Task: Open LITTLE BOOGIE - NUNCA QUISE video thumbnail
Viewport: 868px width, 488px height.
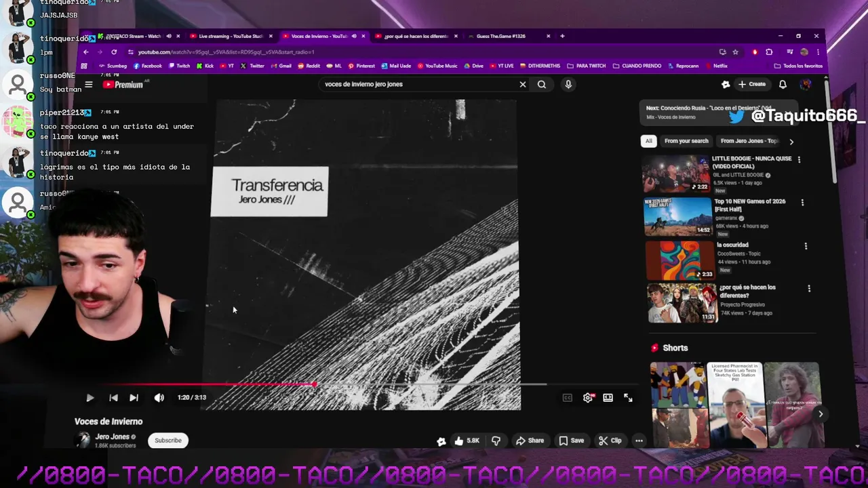Action: tap(676, 174)
